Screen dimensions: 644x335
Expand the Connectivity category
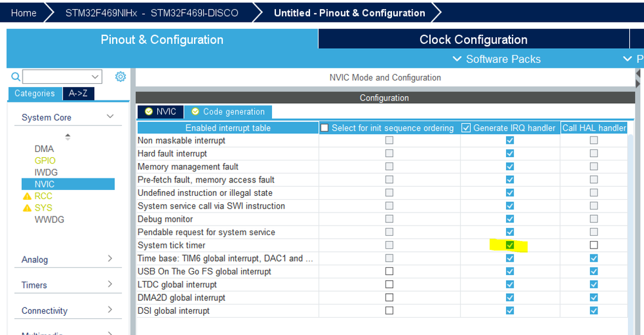click(110, 310)
